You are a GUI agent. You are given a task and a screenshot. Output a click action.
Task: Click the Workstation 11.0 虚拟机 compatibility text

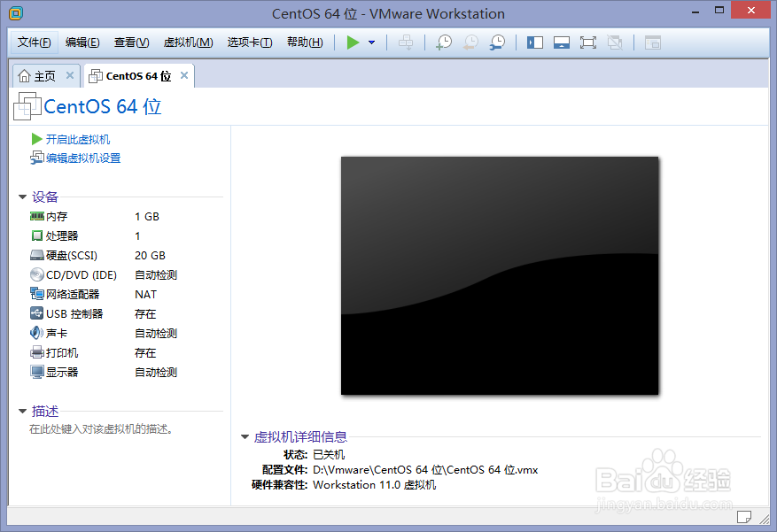click(375, 485)
